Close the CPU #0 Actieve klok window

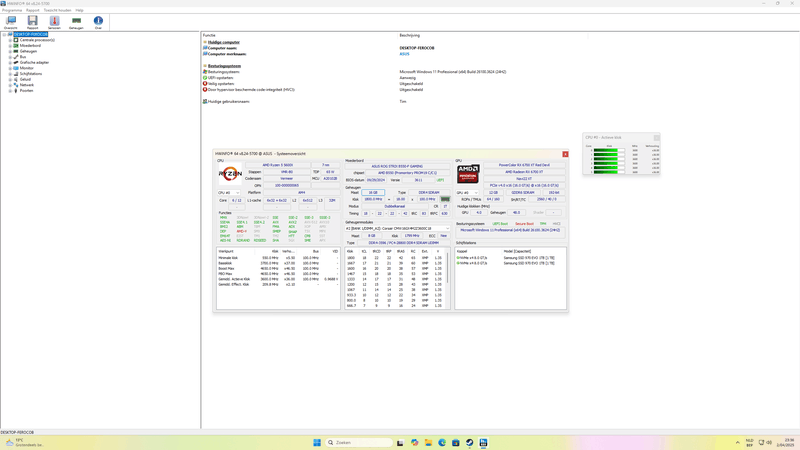point(657,138)
